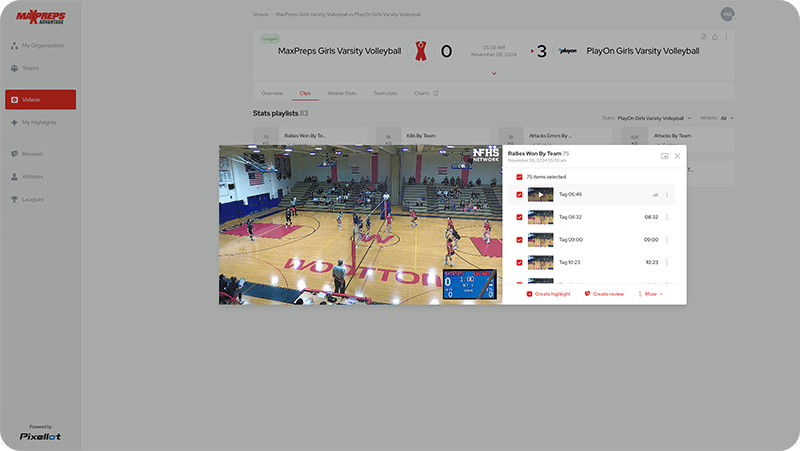800x451 pixels.
Task: Click the PlayOn team logo icon
Action: tap(567, 51)
